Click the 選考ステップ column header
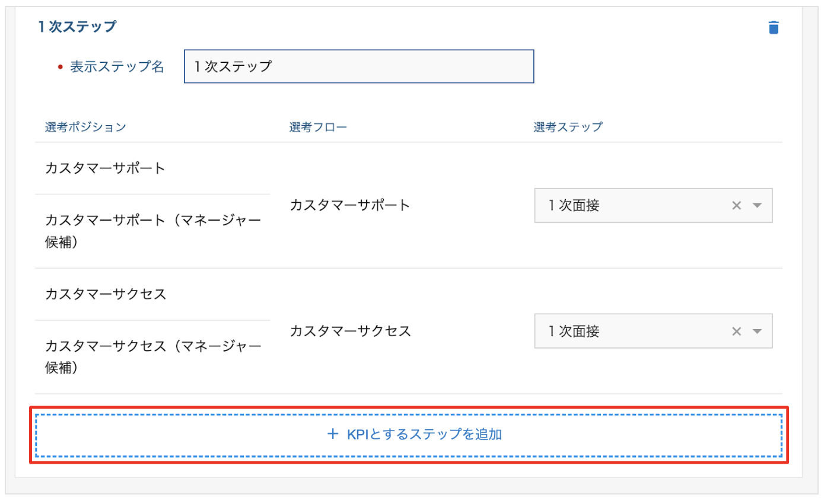Image resolution: width=827 pixels, height=504 pixels. click(x=568, y=127)
